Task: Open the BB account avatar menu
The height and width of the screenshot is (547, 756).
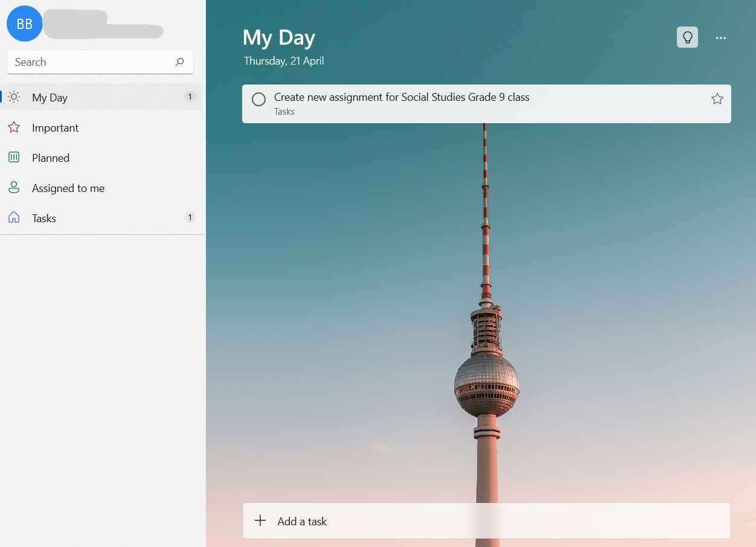Action: (24, 24)
